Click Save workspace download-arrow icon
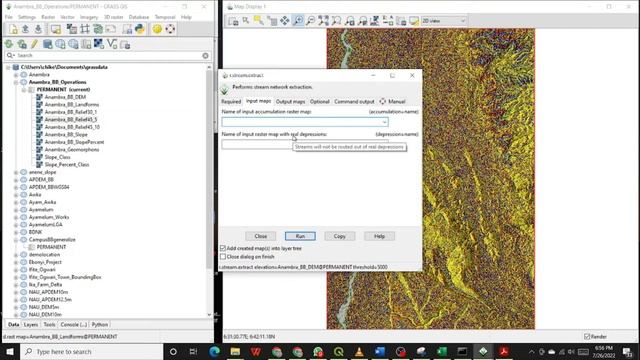Screen dimensions: 640x360 (x=38, y=29)
